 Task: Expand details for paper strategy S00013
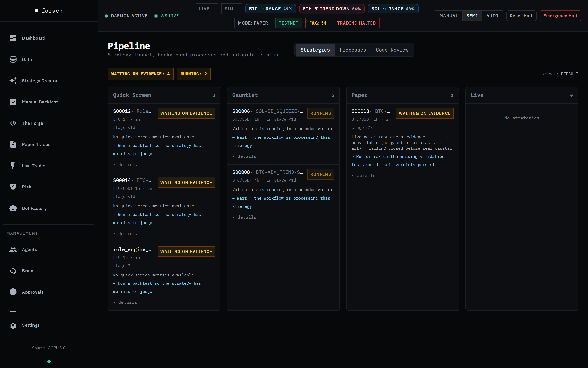(x=363, y=175)
